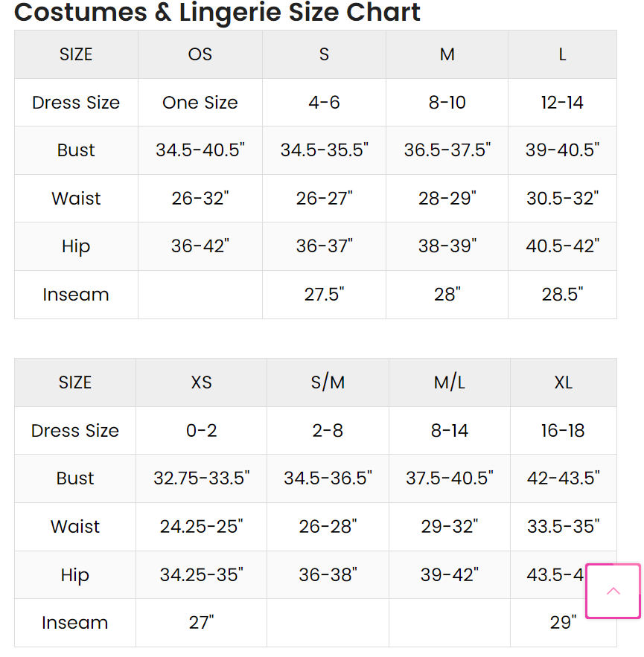
Task: Click the S size column header
Action: coord(324,54)
